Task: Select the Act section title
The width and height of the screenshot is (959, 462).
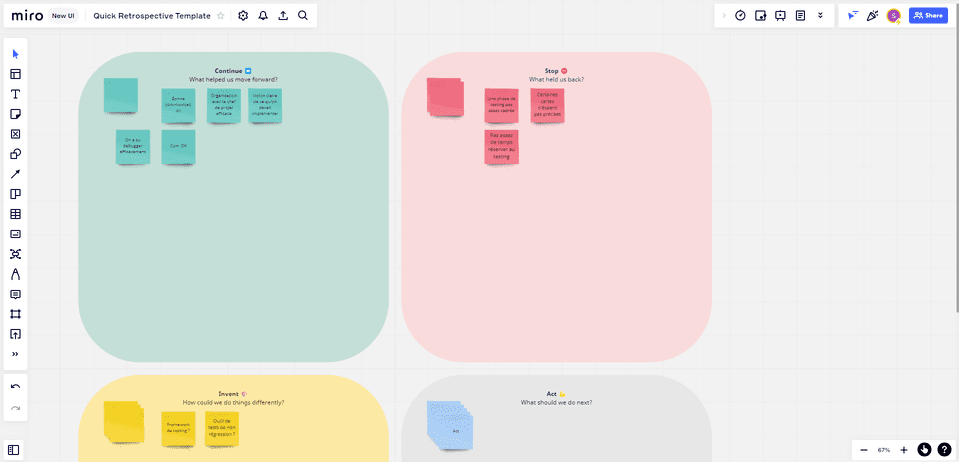Action: click(x=556, y=394)
